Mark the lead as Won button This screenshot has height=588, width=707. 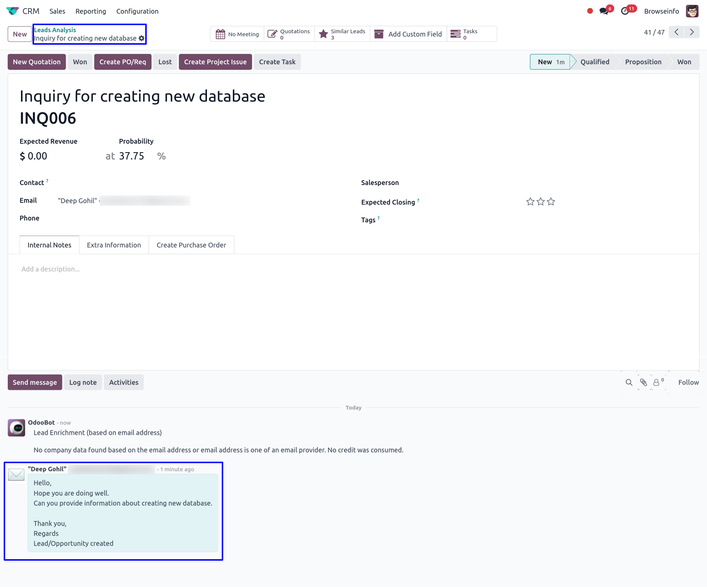80,62
